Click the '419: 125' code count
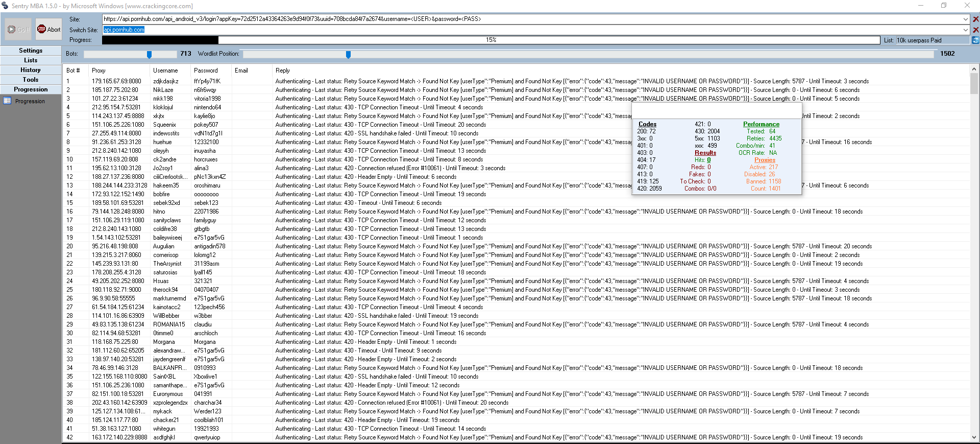The image size is (980, 444). (648, 181)
